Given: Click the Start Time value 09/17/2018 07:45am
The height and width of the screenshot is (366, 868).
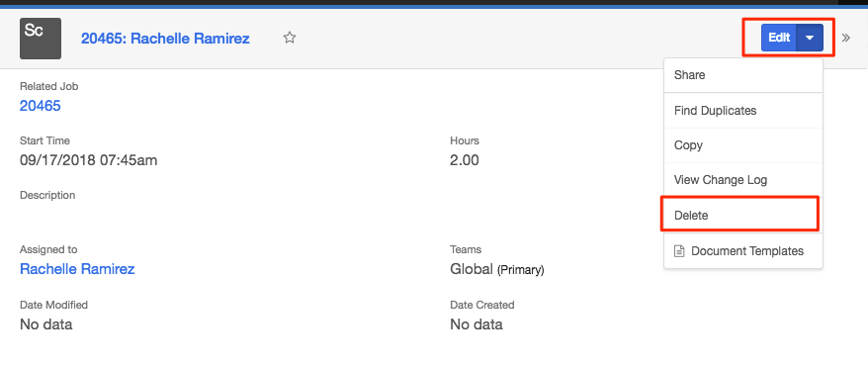Looking at the screenshot, I should [89, 160].
